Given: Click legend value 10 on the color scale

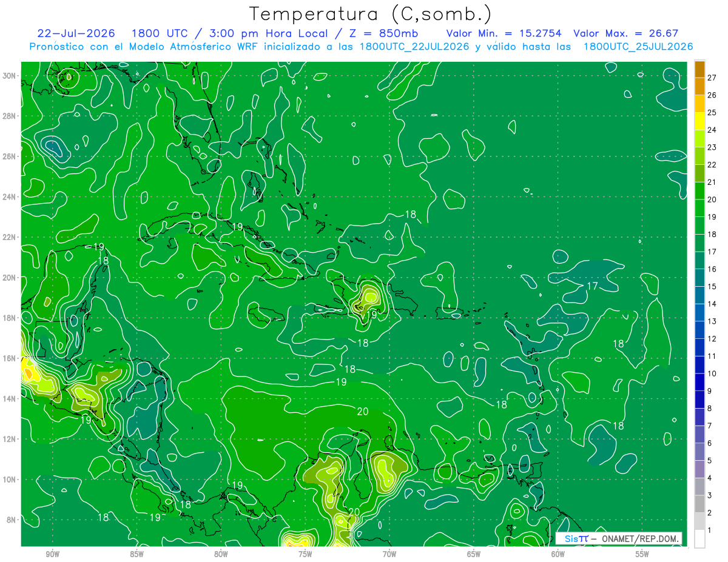Looking at the screenshot, I should (x=712, y=373).
